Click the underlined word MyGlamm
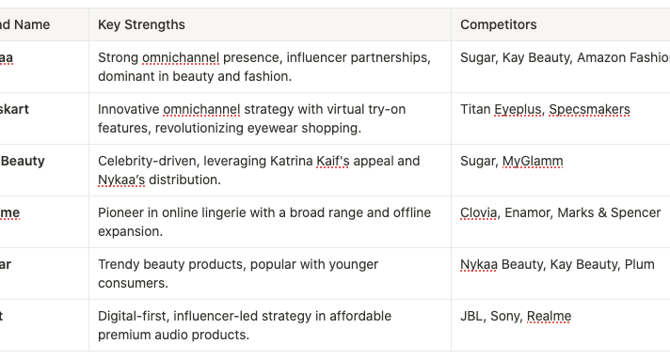This screenshot has width=670, height=360. point(532,161)
